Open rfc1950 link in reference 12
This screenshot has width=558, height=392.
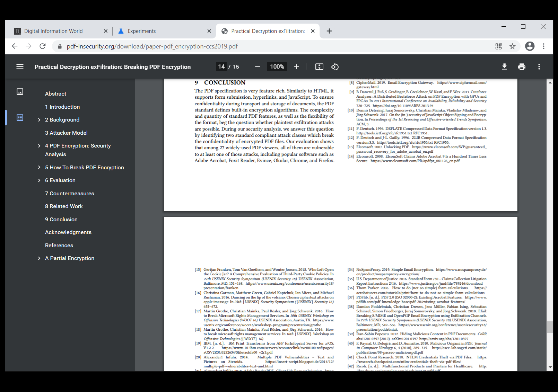click(x=405, y=143)
